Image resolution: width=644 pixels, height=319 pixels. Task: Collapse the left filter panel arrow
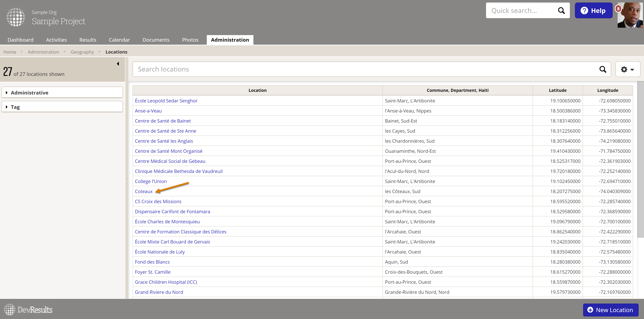click(x=118, y=64)
